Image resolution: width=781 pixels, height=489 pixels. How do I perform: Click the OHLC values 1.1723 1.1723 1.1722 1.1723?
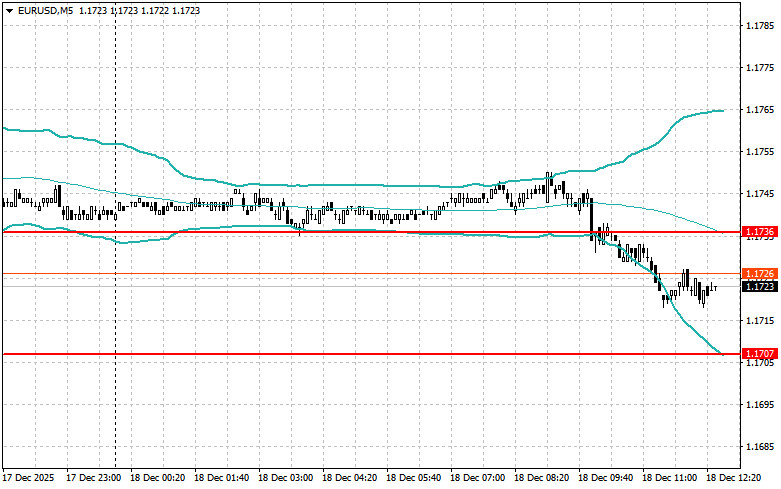pyautogui.click(x=140, y=10)
